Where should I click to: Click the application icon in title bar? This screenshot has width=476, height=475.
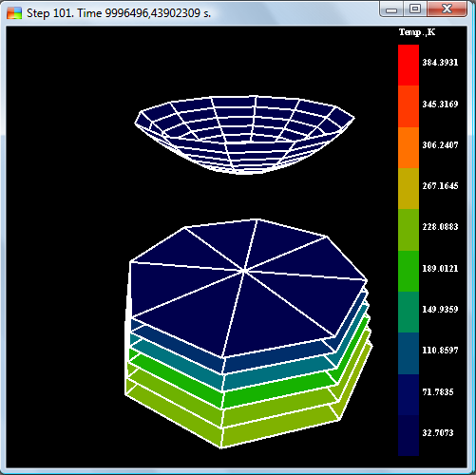coord(14,13)
